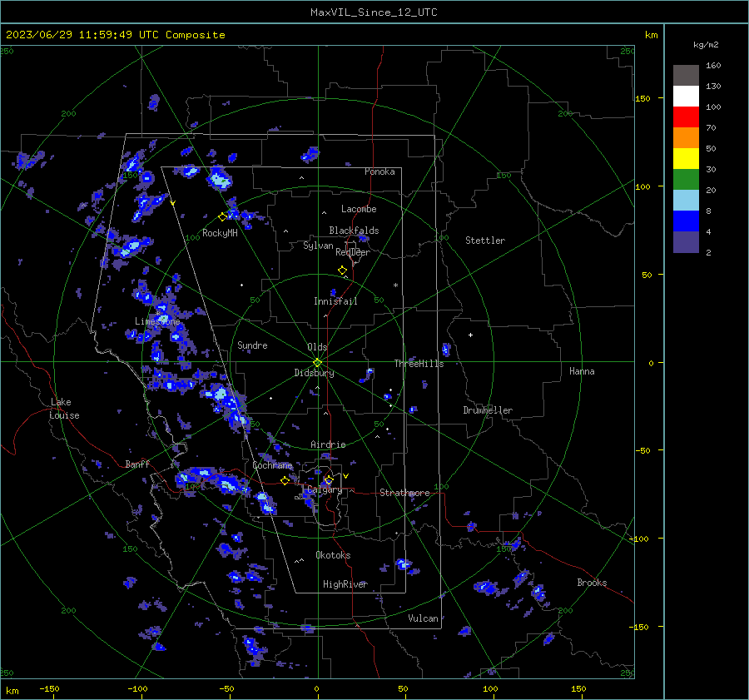749x700 pixels.
Task: Click the white plus marker west of Hanna
Action: (x=470, y=335)
